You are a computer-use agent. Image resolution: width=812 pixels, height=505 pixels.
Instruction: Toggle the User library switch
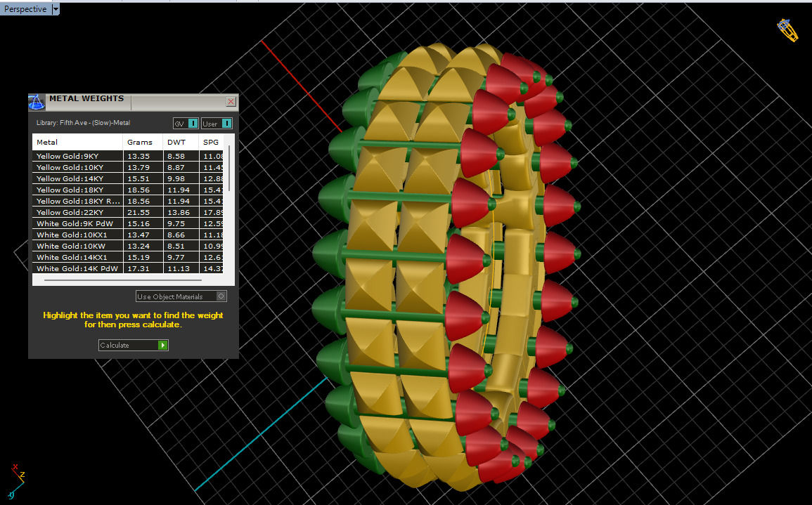click(x=217, y=123)
